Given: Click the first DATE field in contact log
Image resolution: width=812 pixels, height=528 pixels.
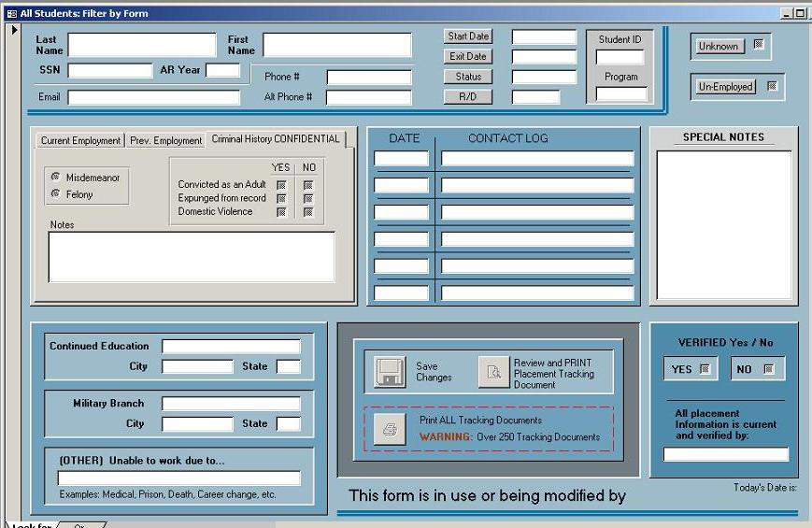Looking at the screenshot, I should tap(402, 159).
